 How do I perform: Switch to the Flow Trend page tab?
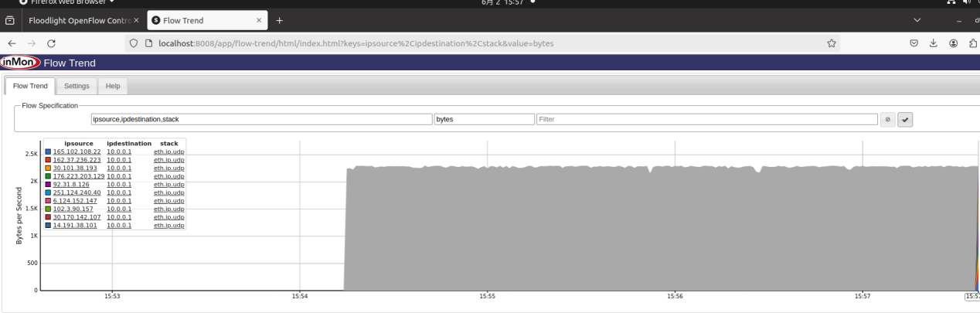click(x=30, y=86)
